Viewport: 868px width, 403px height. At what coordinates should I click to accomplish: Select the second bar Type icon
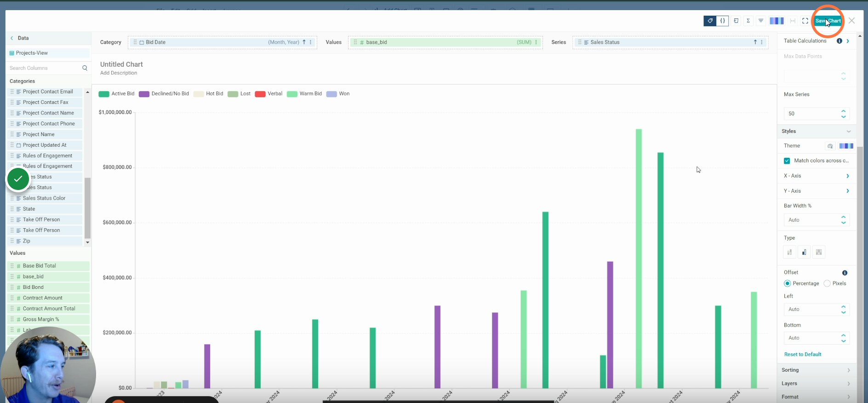(804, 252)
